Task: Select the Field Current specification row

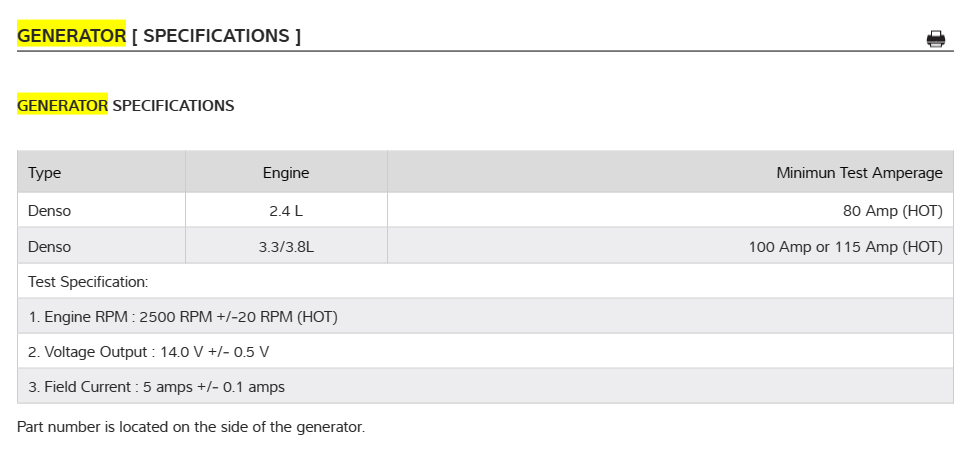Action: (157, 387)
